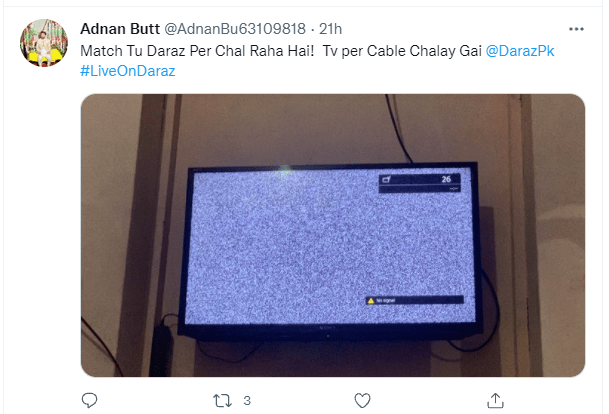Open Adnan Butt's profile picture
This screenshot has width=609, height=414.
(44, 43)
